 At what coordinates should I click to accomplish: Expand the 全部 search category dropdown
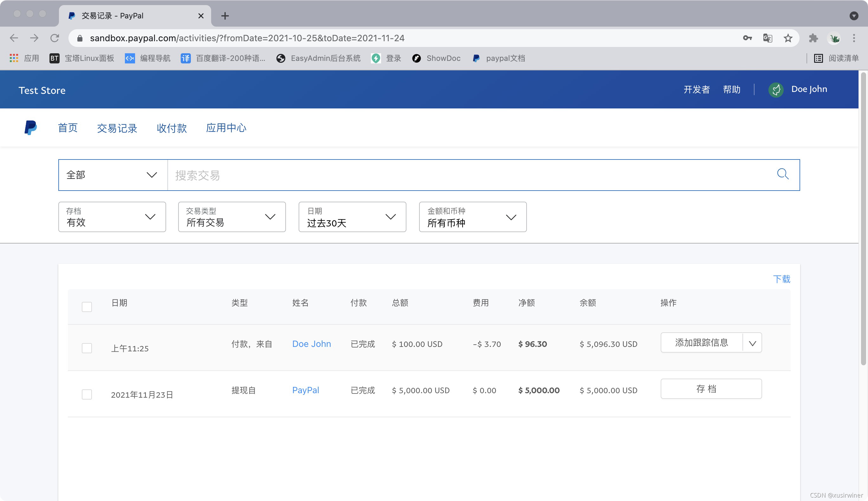[x=113, y=175]
